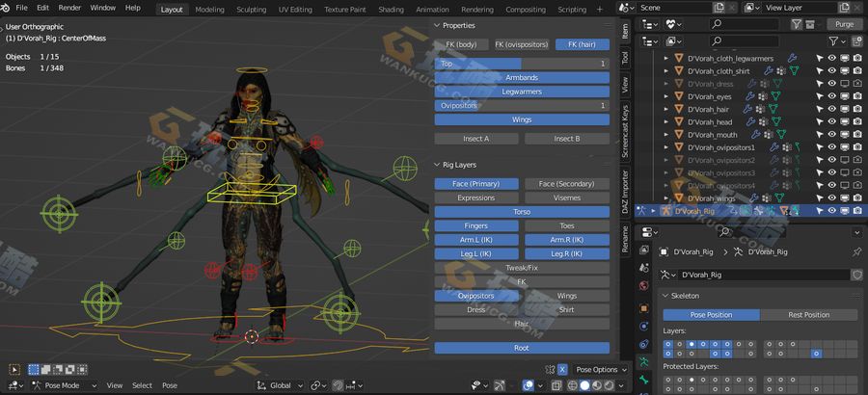The width and height of the screenshot is (868, 395).
Task: Open the Global orientation dropdown
Action: point(281,385)
